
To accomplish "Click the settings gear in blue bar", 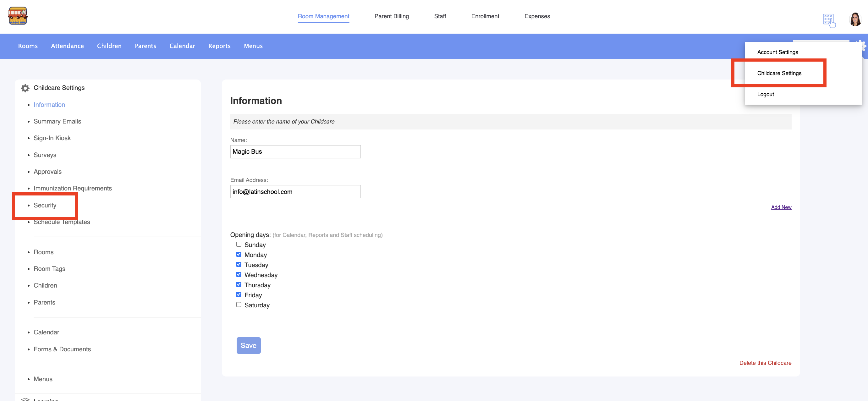I will 864,46.
